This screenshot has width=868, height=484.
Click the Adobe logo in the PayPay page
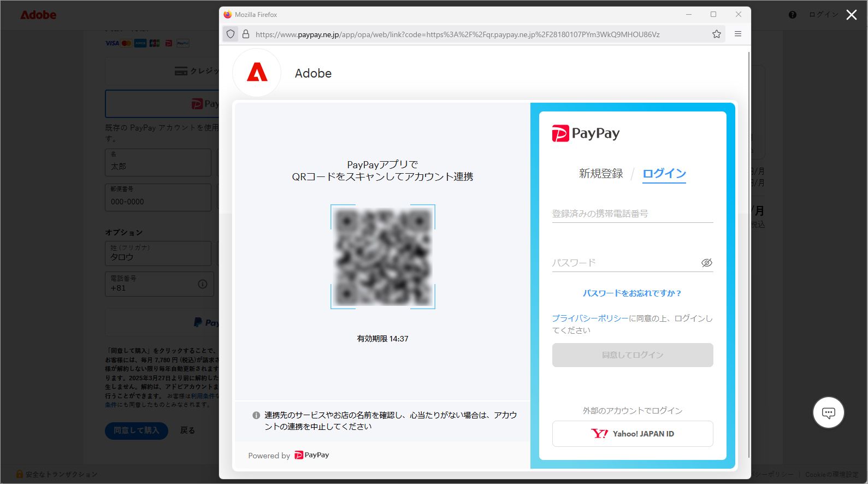point(257,73)
